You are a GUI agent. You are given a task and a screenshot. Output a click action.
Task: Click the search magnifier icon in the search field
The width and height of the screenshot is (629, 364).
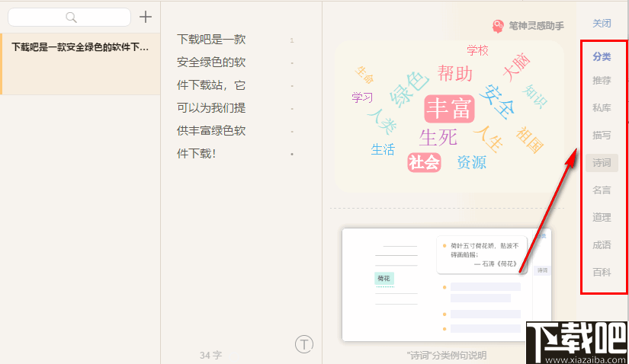(71, 18)
